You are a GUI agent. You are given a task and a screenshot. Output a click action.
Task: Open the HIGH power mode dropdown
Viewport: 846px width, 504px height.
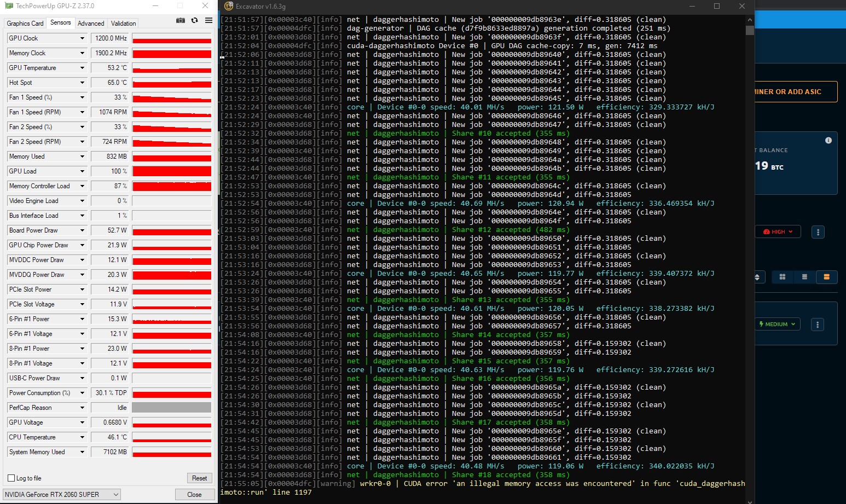778,231
